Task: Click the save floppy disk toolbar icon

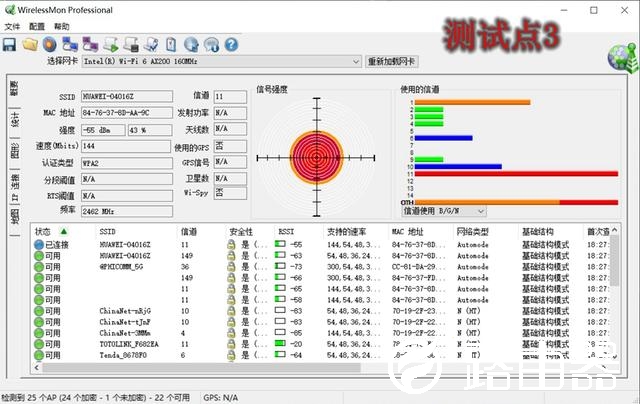Action: [9, 44]
